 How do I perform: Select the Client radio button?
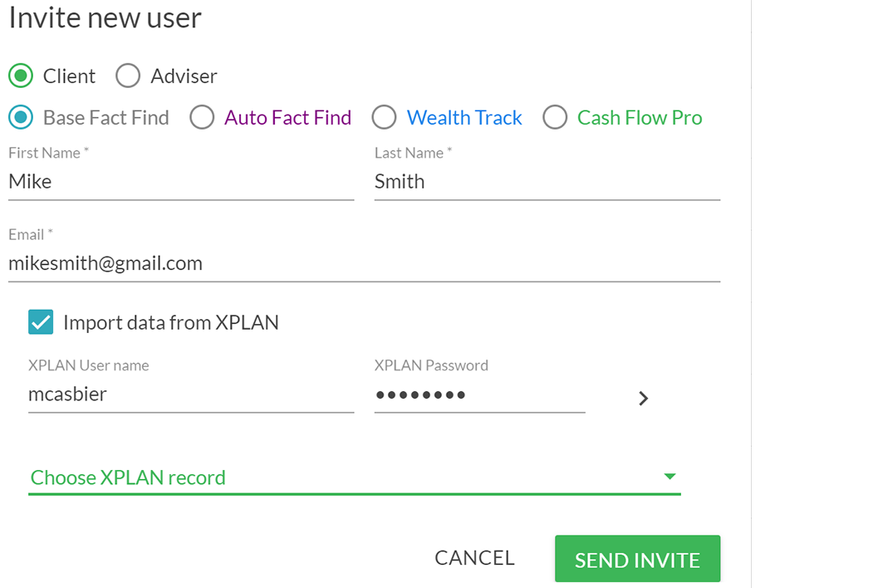pyautogui.click(x=21, y=76)
